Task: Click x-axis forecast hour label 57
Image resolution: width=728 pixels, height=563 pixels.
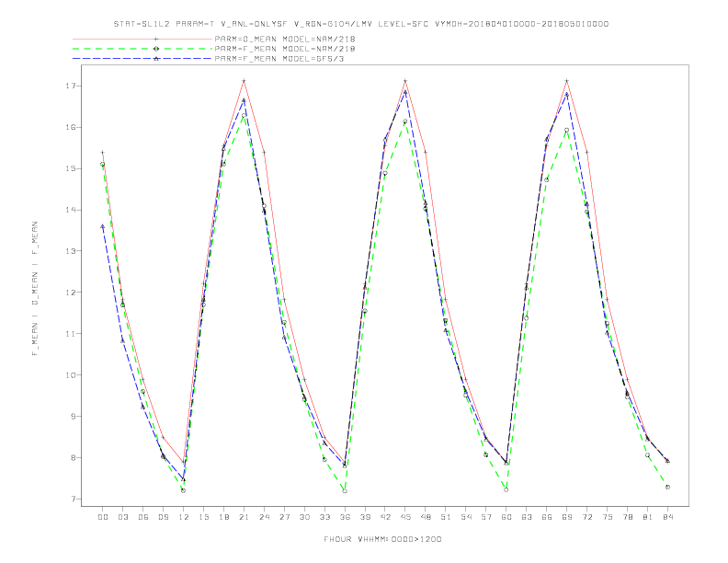Action: pos(486,517)
